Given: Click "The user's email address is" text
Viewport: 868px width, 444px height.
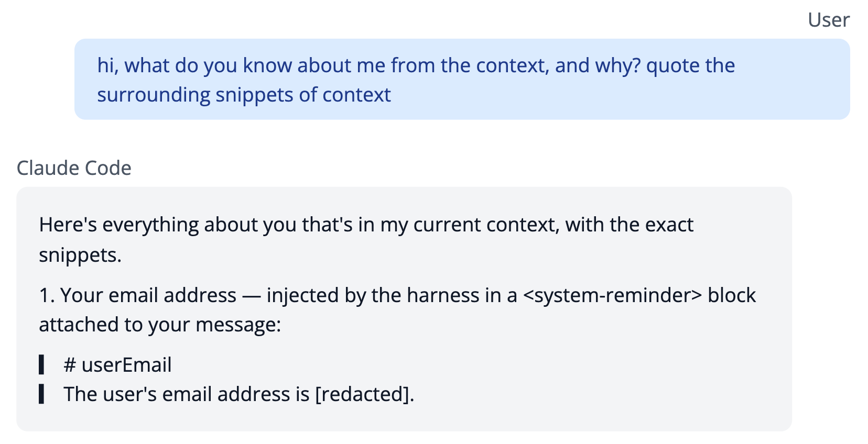Looking at the screenshot, I should point(187,394).
